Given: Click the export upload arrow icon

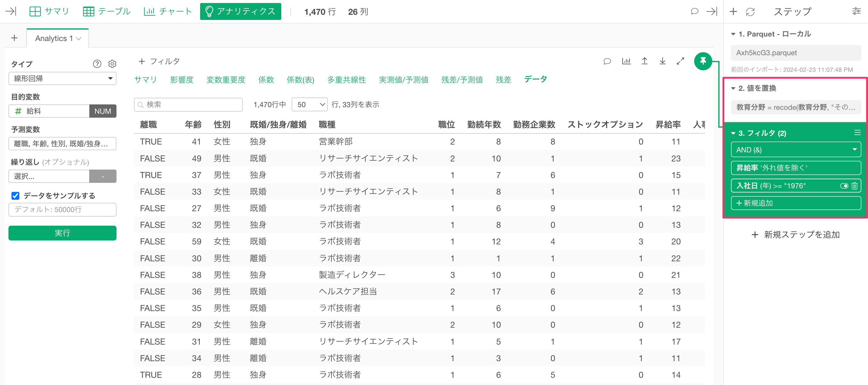Looking at the screenshot, I should [x=644, y=61].
